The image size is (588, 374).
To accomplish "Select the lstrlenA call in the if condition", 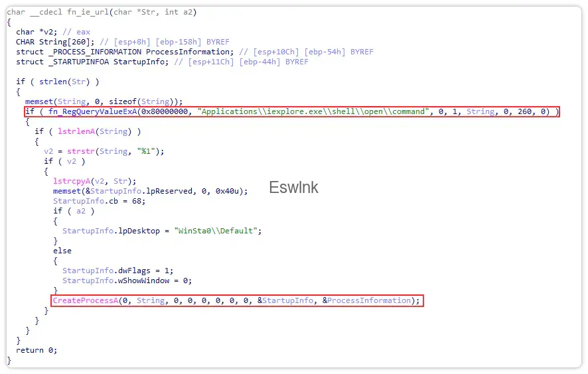I will coord(70,131).
